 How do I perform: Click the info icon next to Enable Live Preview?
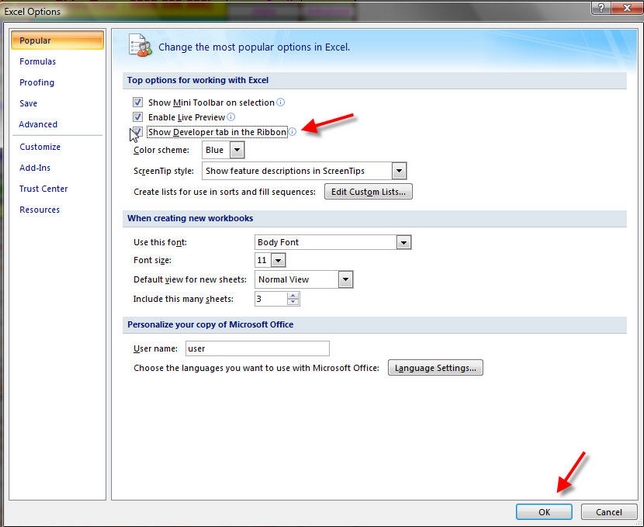tap(231, 117)
